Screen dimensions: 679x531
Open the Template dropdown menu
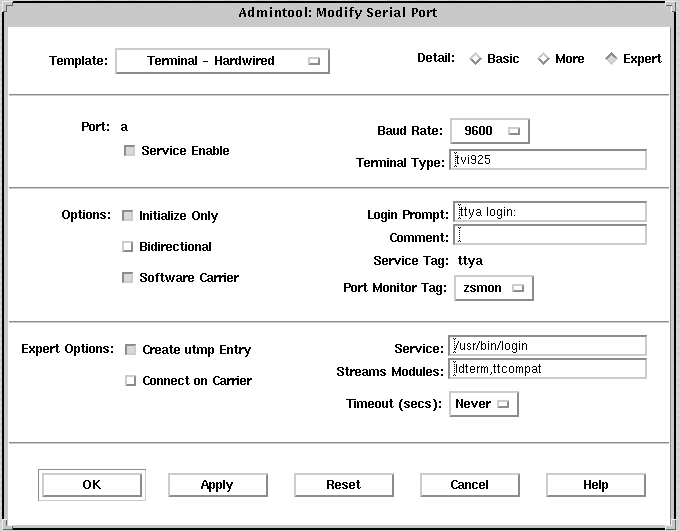(x=222, y=61)
